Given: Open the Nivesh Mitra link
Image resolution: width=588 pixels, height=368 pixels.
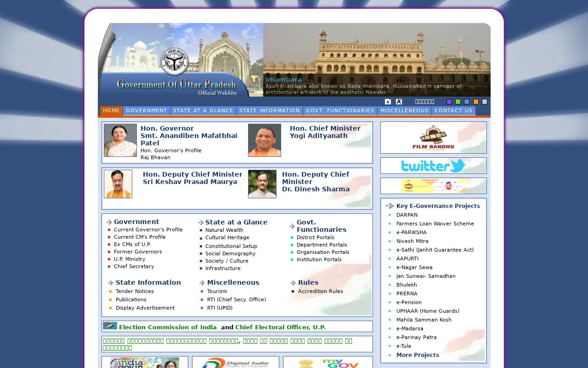Looking at the screenshot, I should 413,241.
